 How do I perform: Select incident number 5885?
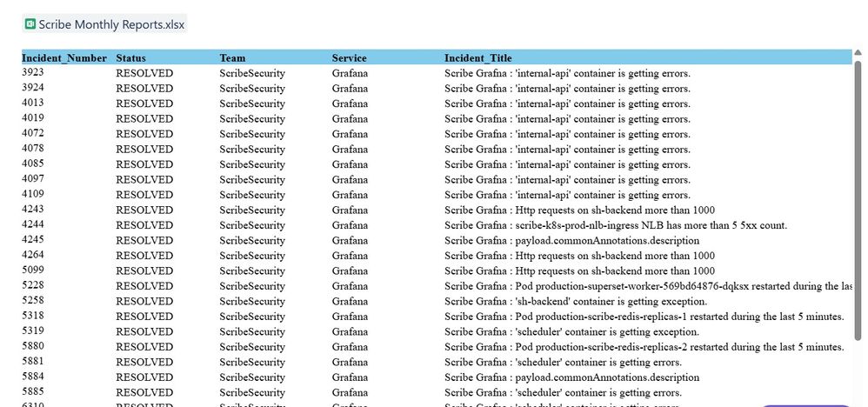[33, 391]
